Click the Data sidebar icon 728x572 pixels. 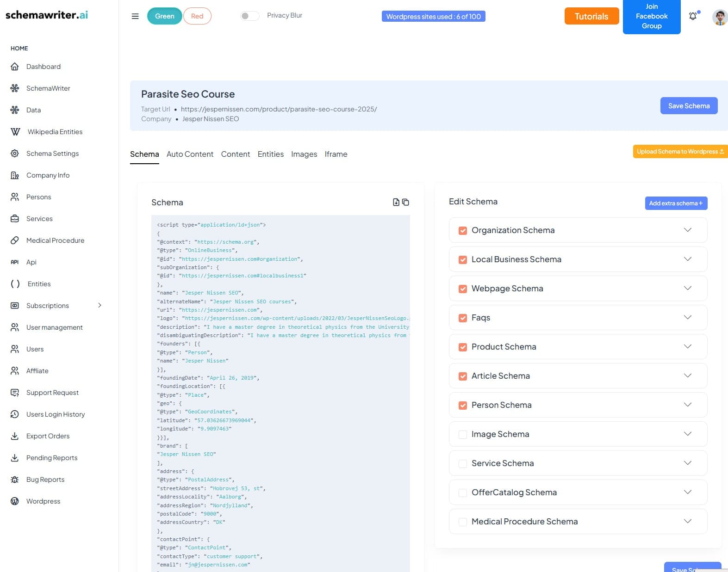(15, 110)
